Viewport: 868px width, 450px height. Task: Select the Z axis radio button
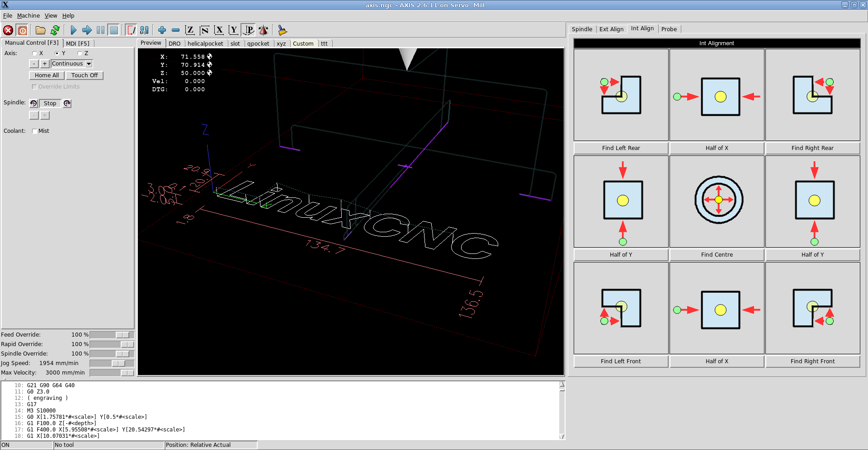tap(80, 53)
